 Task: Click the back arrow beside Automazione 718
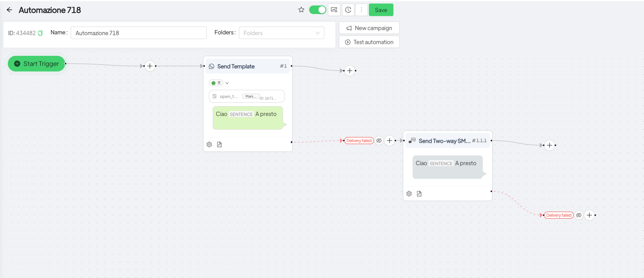9,10
